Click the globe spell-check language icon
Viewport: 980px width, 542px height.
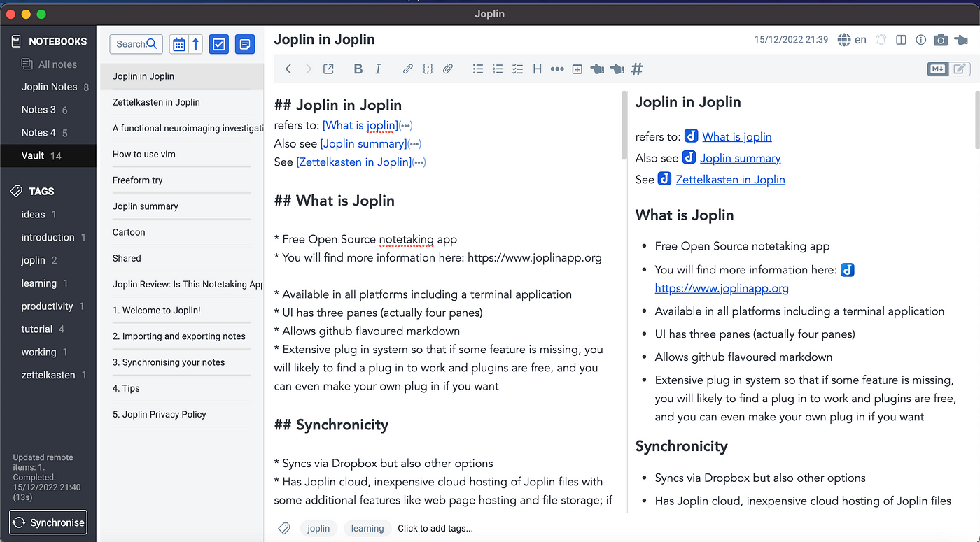845,40
